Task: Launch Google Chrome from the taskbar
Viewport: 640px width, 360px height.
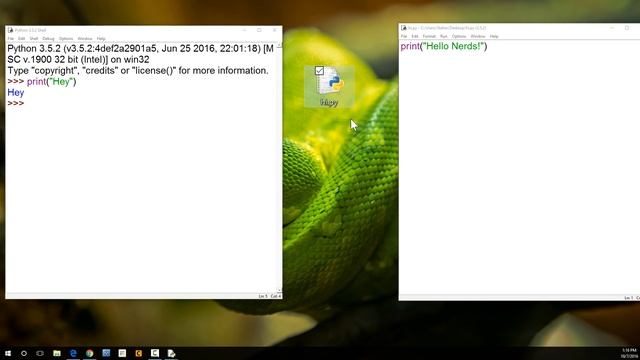Action: pyautogui.click(x=89, y=353)
